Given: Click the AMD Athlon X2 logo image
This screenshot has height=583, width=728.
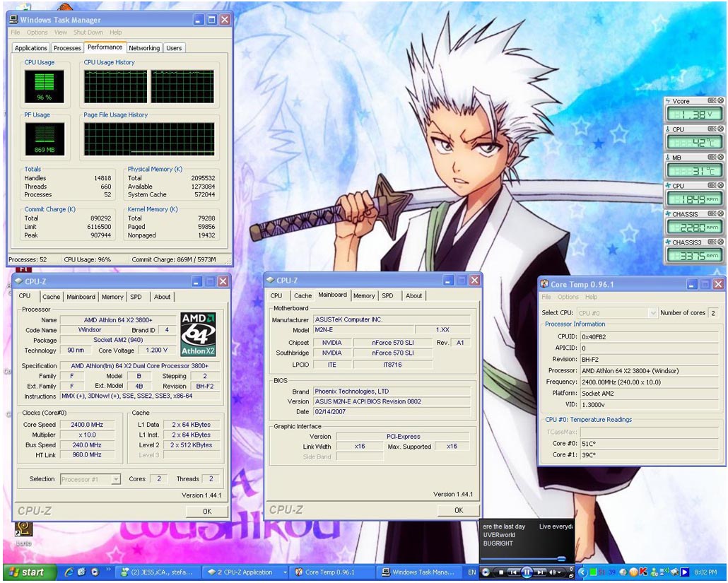Looking at the screenshot, I should [198, 334].
